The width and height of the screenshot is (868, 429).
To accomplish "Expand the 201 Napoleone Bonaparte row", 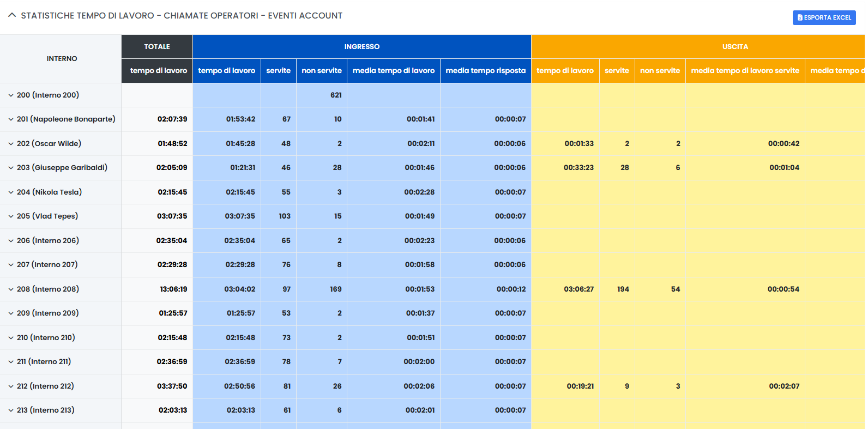I will click(11, 119).
